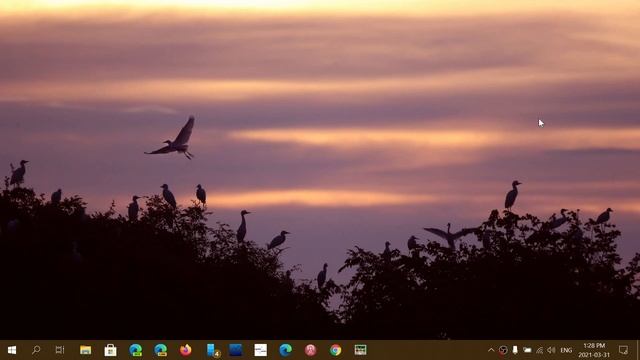Switch ENG input language indicator
This screenshot has height=360, width=640.
coord(566,350)
